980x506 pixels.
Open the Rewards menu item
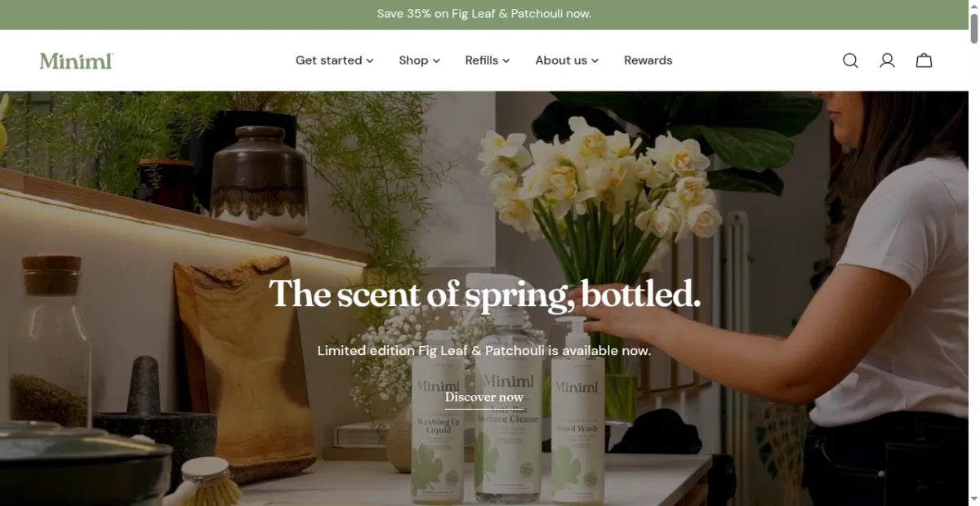coord(648,60)
